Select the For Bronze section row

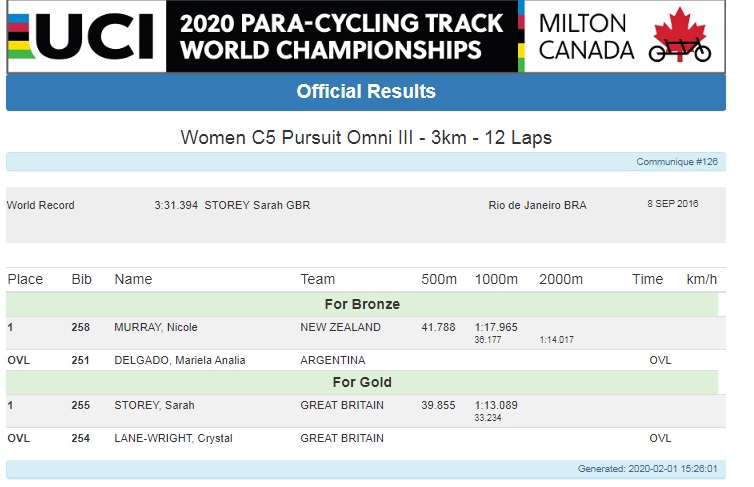[x=362, y=304]
